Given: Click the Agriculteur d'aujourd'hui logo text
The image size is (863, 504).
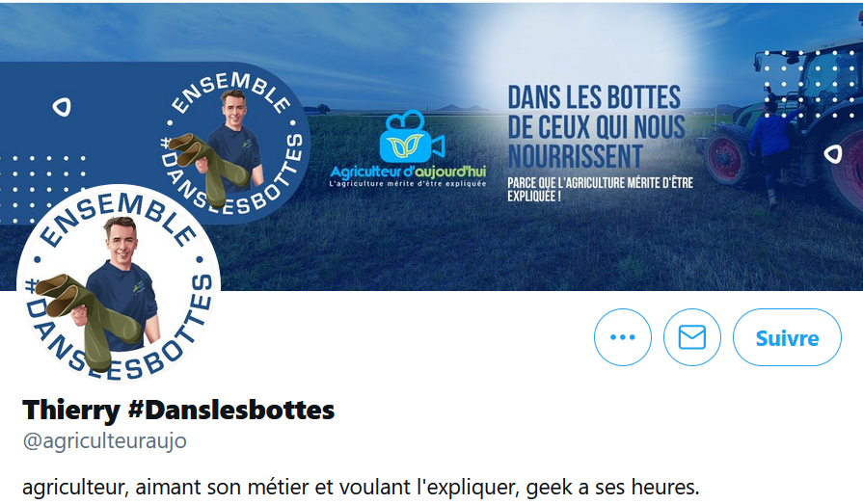Looking at the screenshot, I should pos(407,172).
